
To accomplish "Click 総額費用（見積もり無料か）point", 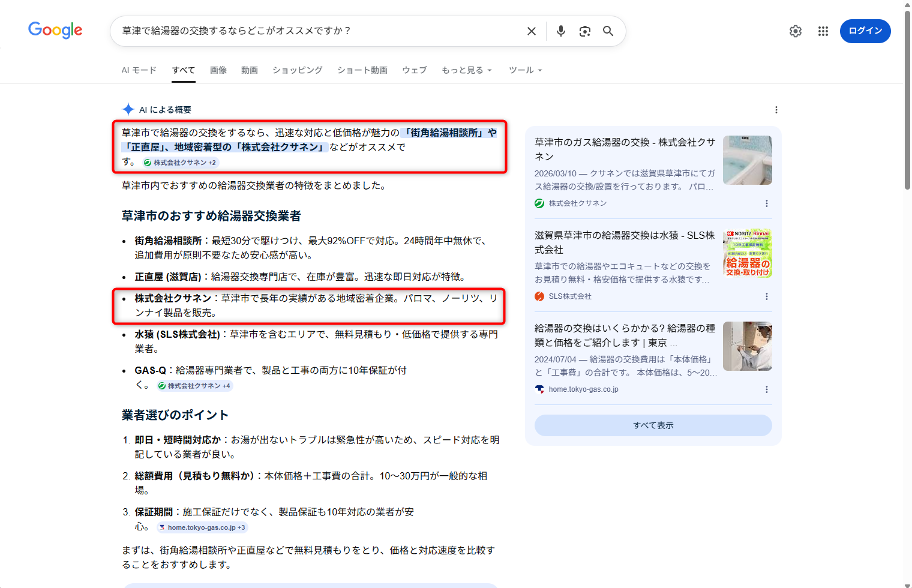I will coord(311,483).
